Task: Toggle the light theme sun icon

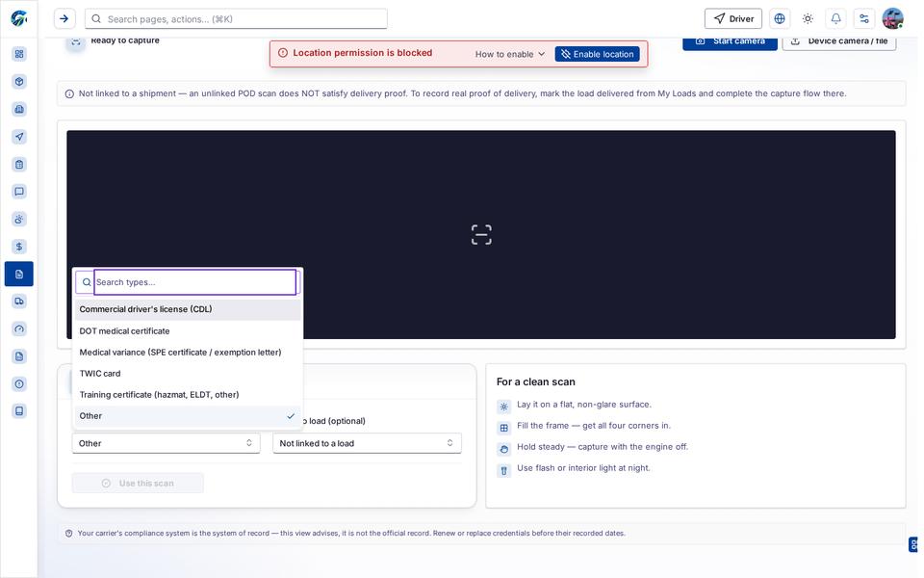Action: [808, 19]
